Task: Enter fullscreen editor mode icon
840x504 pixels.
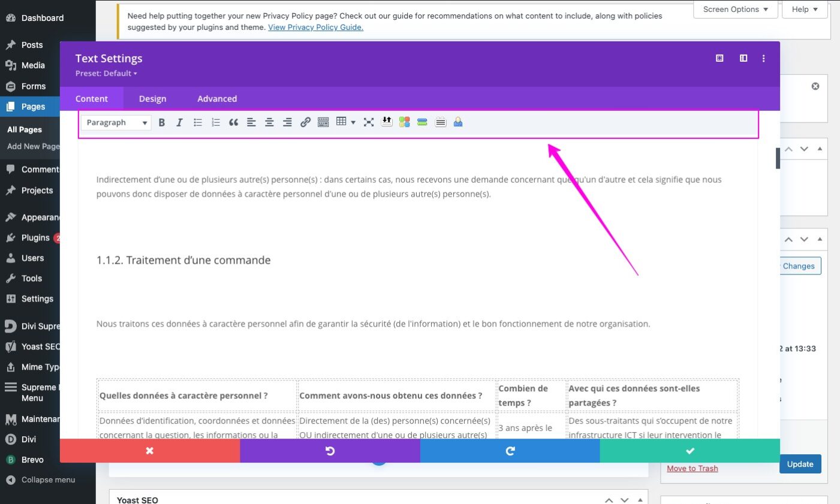Action: [369, 122]
